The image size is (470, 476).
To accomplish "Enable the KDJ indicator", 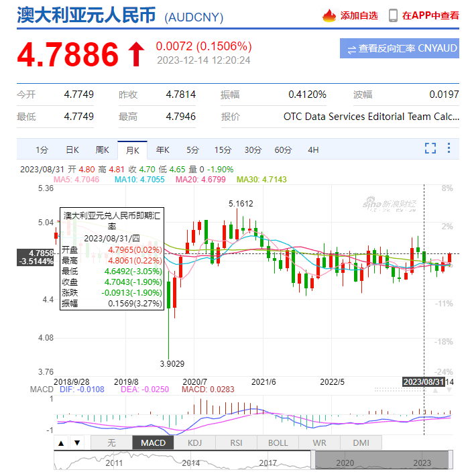I will (x=194, y=442).
